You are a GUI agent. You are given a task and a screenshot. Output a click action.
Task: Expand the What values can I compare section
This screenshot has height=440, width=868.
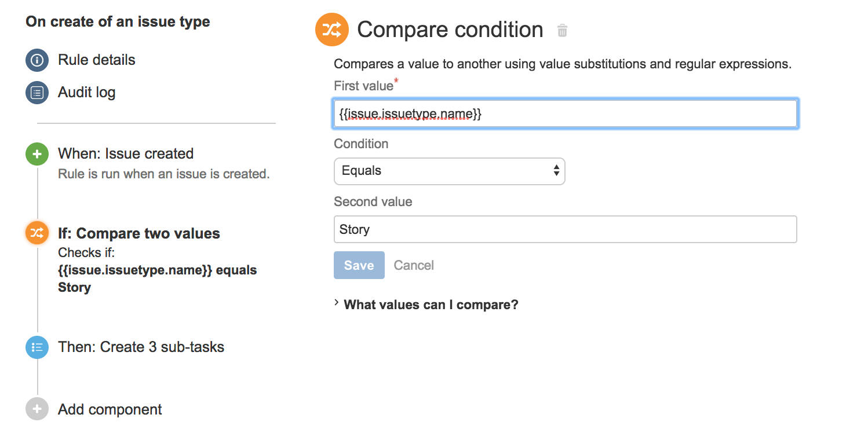tap(431, 305)
